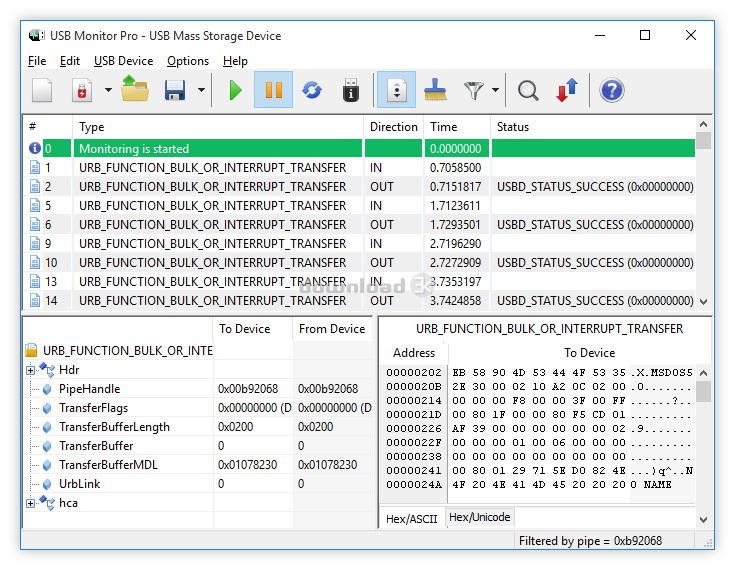Click the USB device select icon
Image resolution: width=735 pixels, height=570 pixels.
[82, 90]
